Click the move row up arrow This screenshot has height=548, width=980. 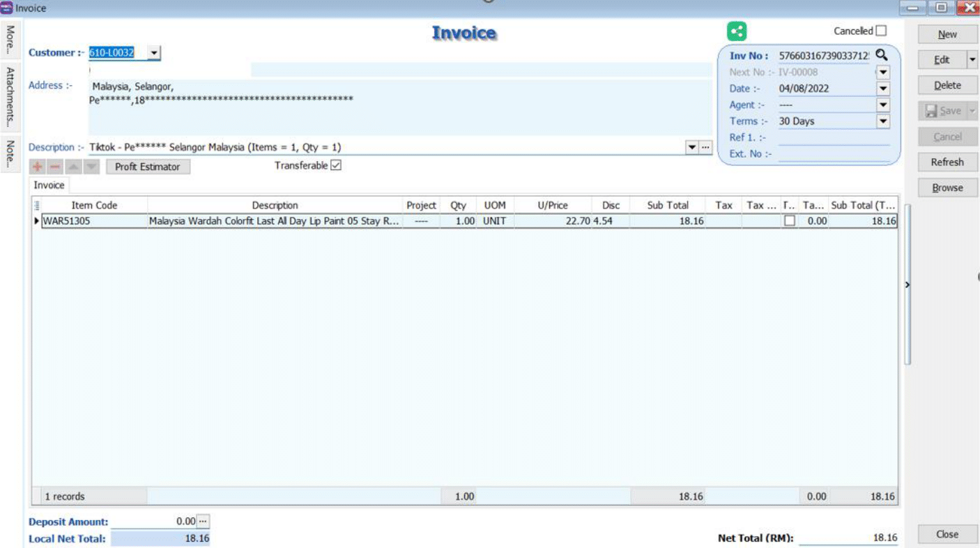point(74,167)
